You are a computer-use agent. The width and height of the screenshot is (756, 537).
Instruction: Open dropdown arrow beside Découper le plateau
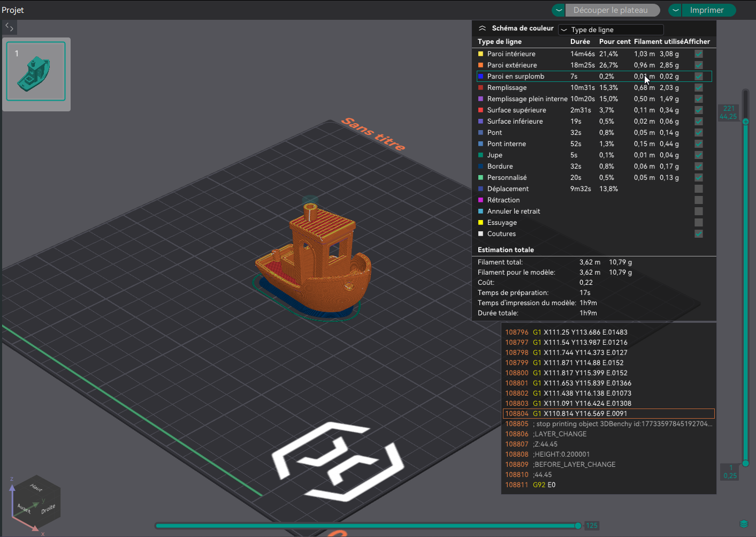(559, 10)
